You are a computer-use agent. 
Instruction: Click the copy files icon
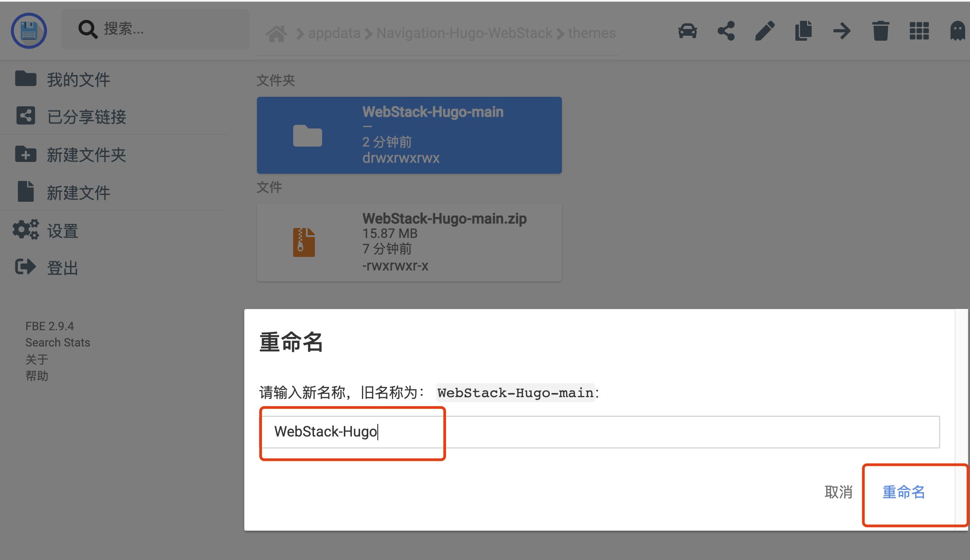(x=803, y=31)
